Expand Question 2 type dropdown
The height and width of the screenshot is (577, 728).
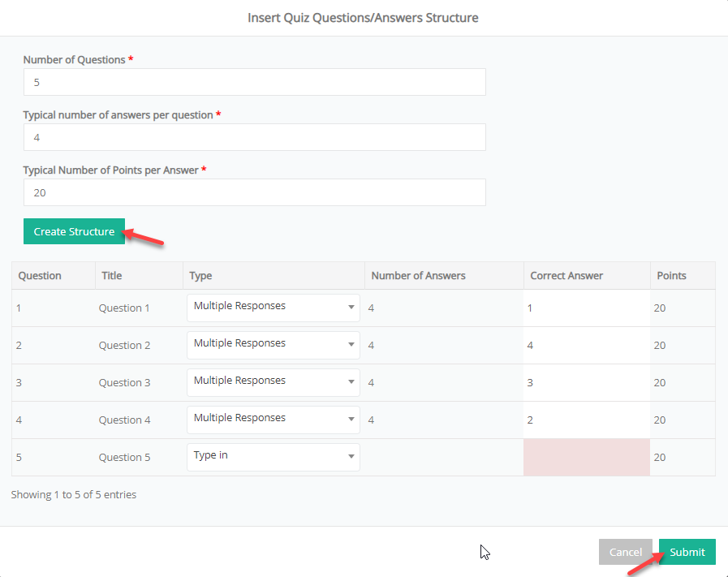273,345
